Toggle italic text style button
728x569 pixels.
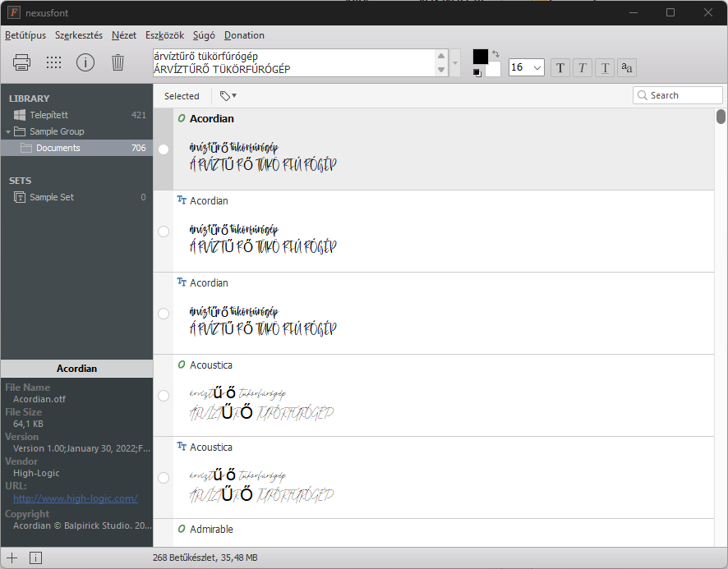(x=583, y=68)
